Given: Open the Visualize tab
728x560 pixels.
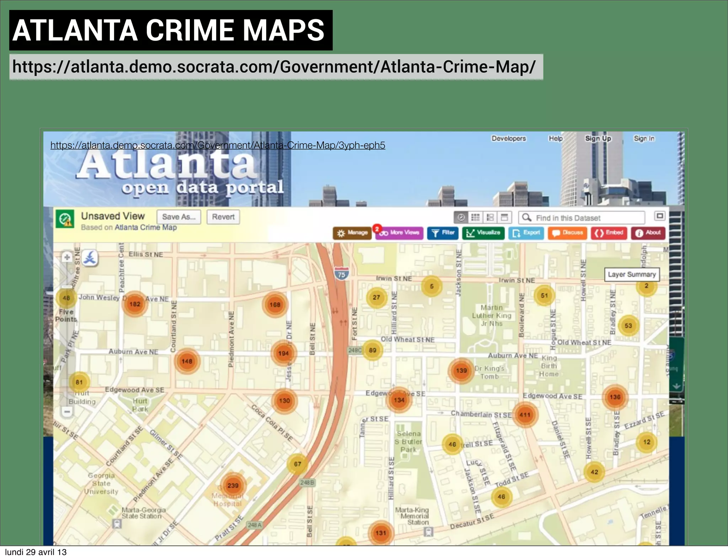Looking at the screenshot, I should (x=483, y=233).
